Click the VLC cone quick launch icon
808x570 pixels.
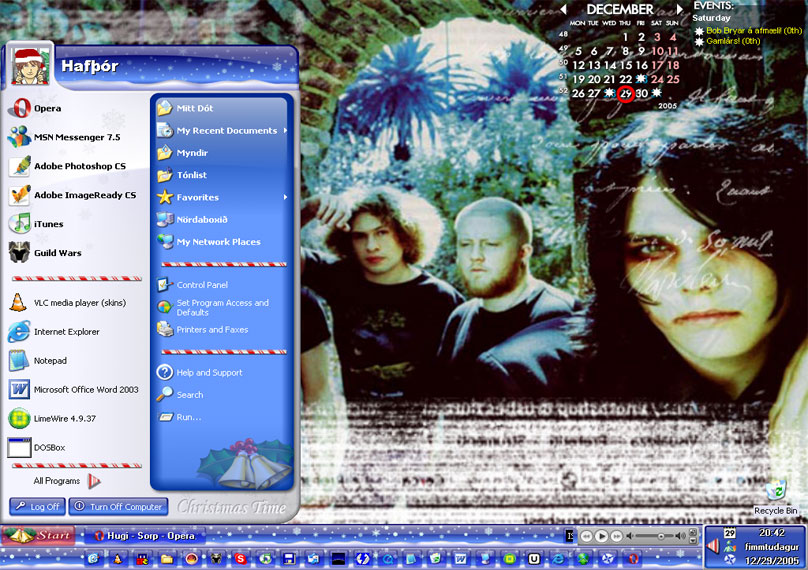(119, 559)
